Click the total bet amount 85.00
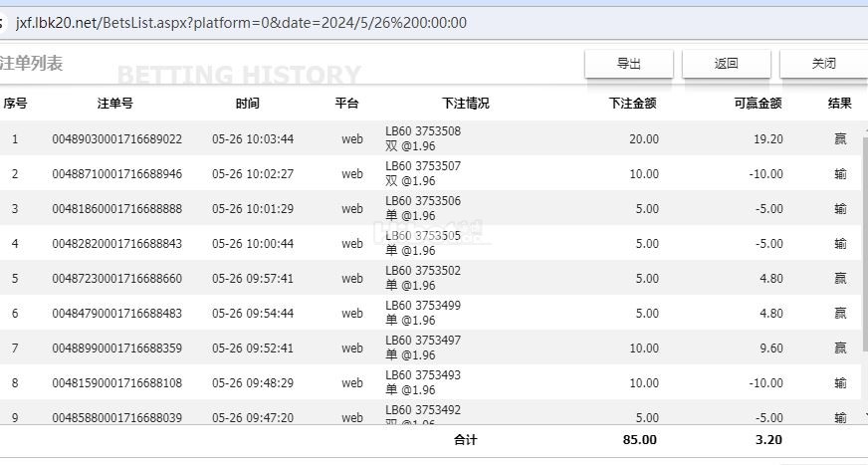Image resolution: width=868 pixels, height=465 pixels. pyautogui.click(x=640, y=440)
